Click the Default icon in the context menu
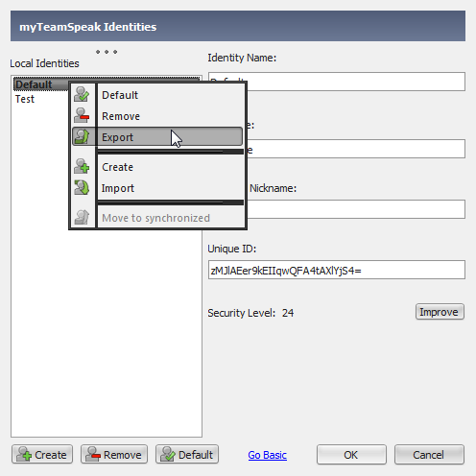The image size is (476, 476). [82, 94]
